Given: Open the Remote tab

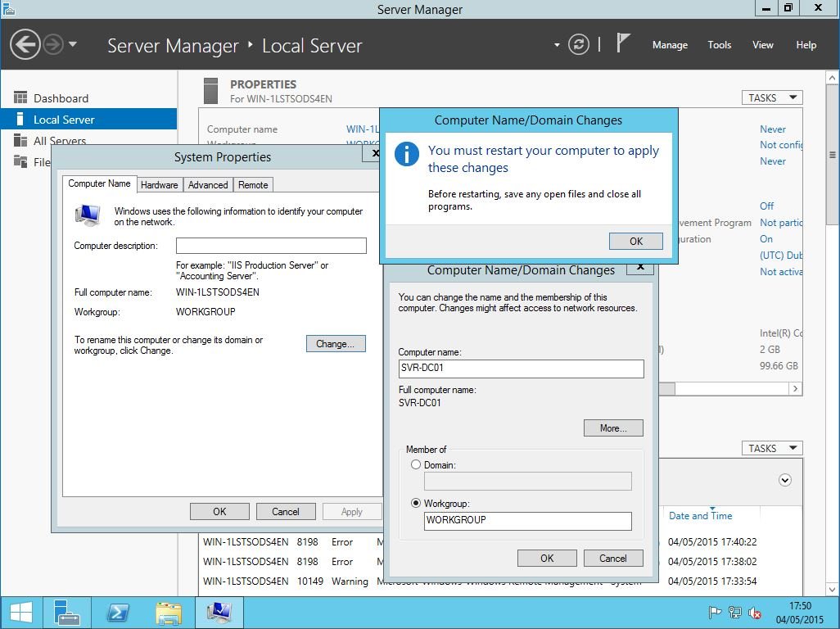Looking at the screenshot, I should click(x=253, y=185).
